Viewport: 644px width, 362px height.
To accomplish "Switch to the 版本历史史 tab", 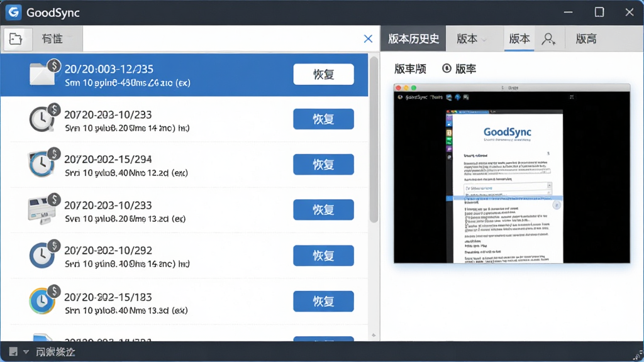I will [x=414, y=39].
